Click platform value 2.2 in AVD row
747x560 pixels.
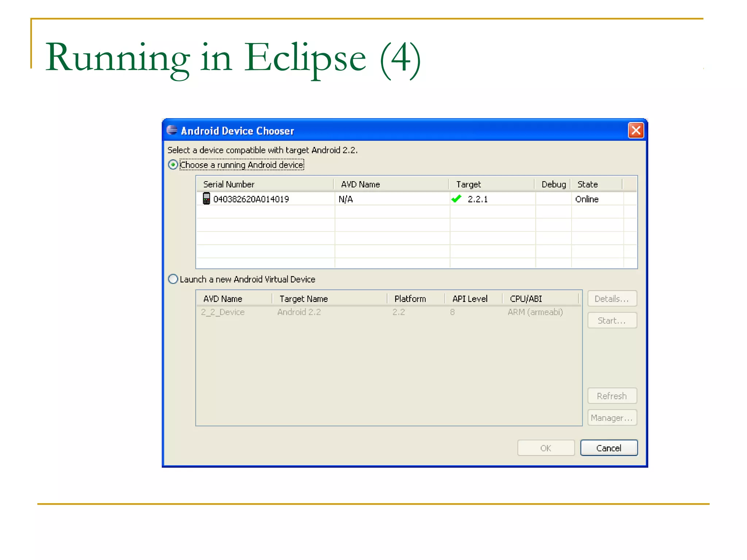pos(399,312)
